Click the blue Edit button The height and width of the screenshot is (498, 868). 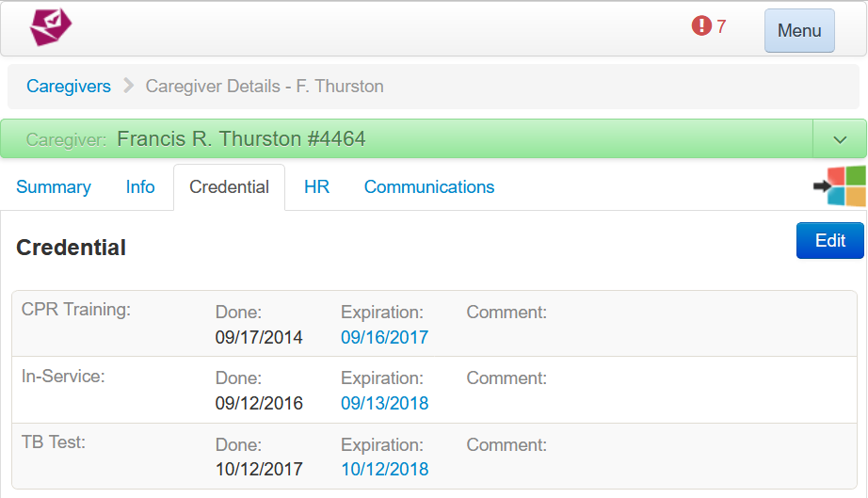(829, 240)
